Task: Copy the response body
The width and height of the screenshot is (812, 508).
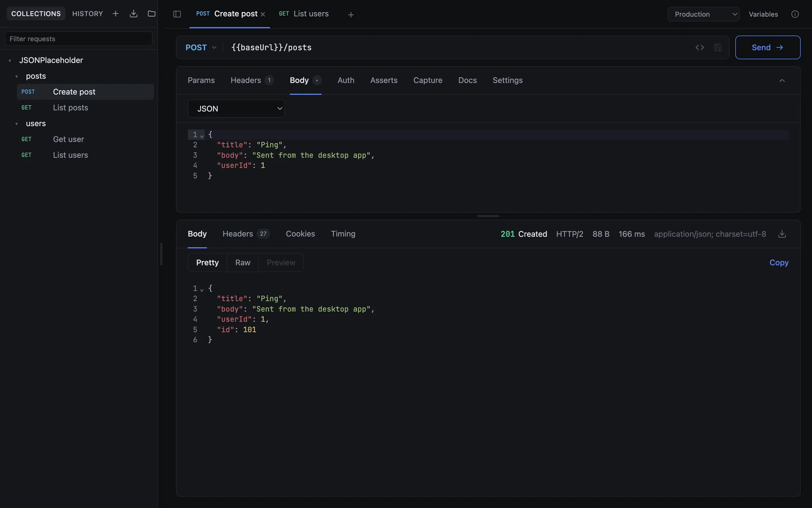Action: [779, 263]
